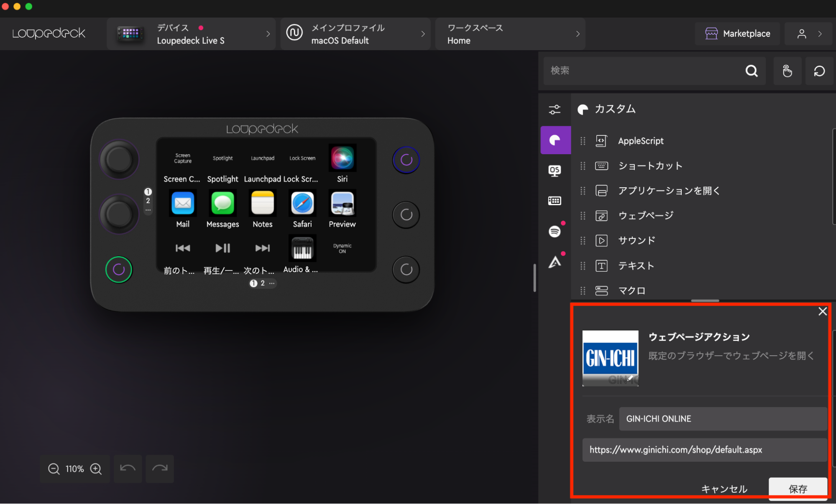Click the previous track button
This screenshot has width=836, height=504.
pyautogui.click(x=183, y=248)
